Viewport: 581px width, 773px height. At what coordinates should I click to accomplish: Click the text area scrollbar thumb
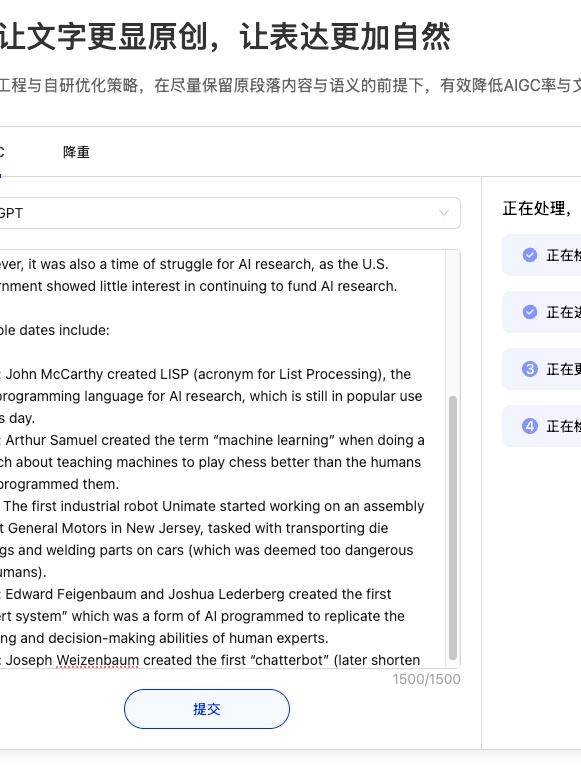tap(452, 527)
